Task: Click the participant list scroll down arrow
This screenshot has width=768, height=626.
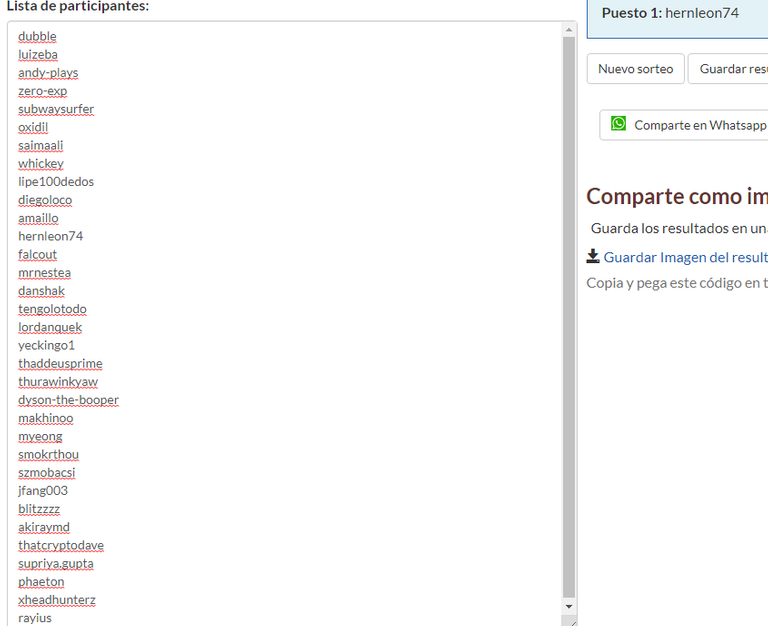Action: (569, 606)
